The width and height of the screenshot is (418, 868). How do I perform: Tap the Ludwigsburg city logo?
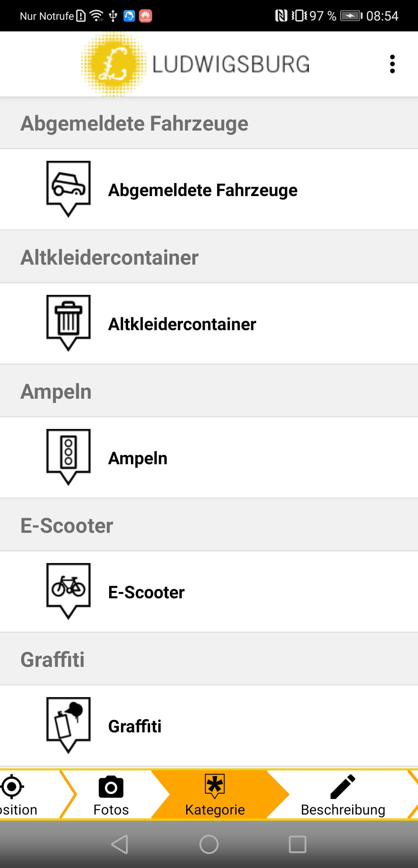click(195, 64)
